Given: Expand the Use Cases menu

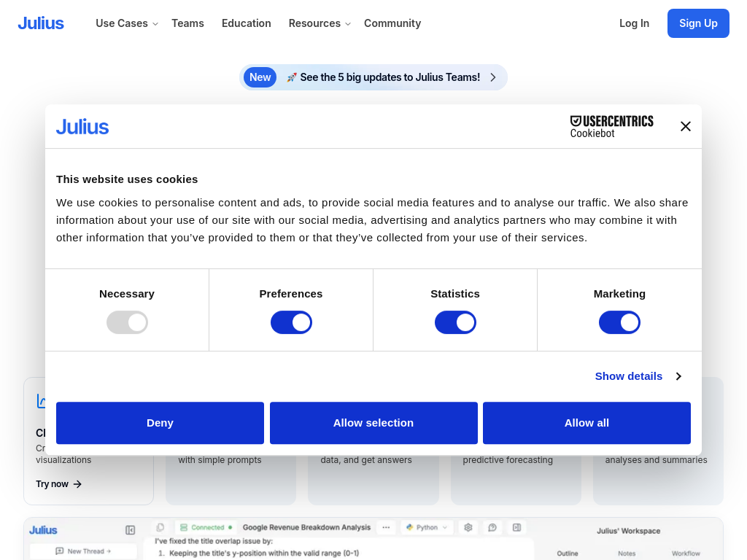Looking at the screenshot, I should pyautogui.click(x=127, y=23).
